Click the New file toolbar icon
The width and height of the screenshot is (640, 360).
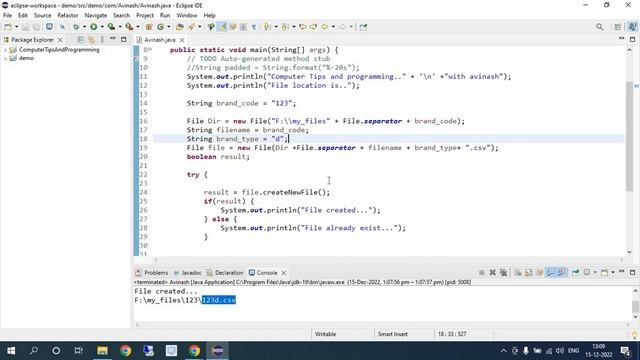pos(8,27)
